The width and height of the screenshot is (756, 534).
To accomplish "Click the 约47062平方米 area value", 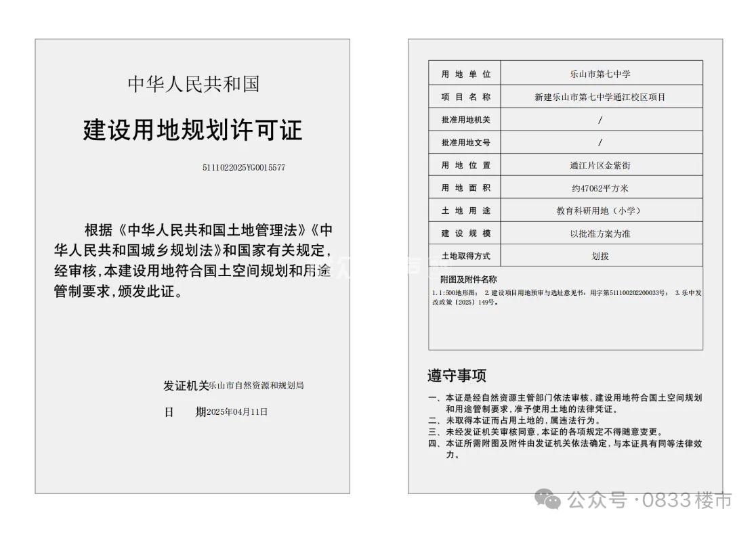I will [x=600, y=188].
